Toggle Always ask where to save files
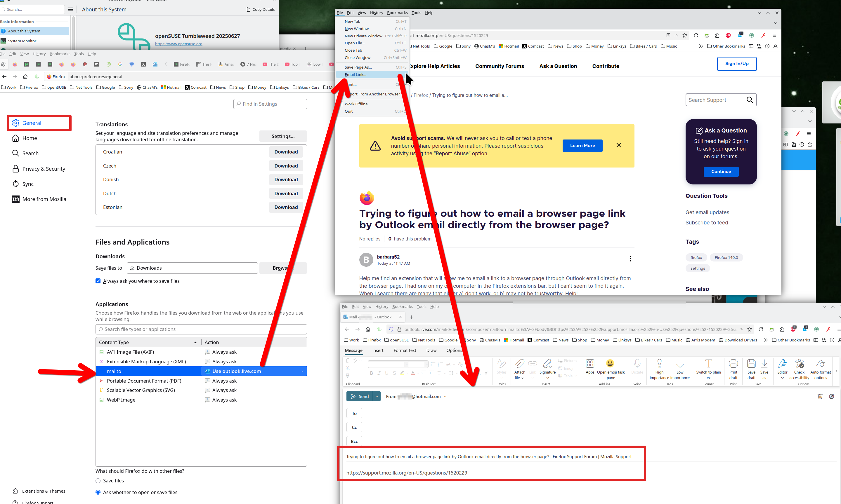Viewport: 841px width, 504px height. [98, 281]
